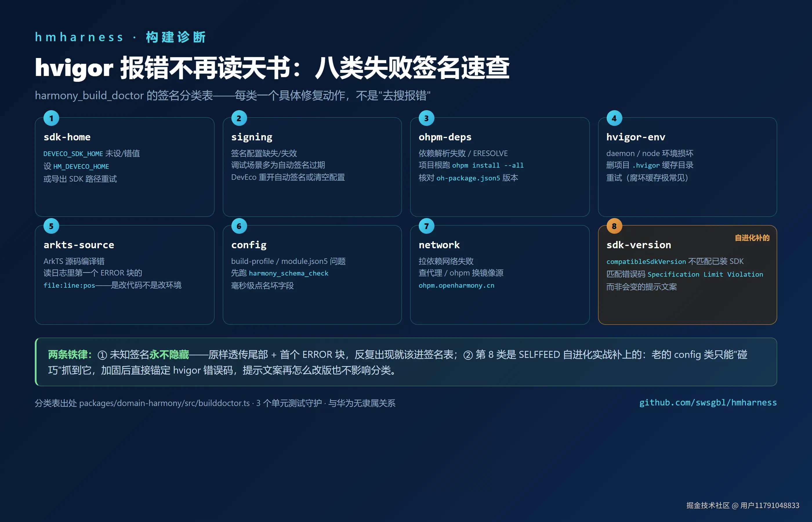812x522 pixels.
Task: Click the ohpm install --all command
Action: pos(488,165)
